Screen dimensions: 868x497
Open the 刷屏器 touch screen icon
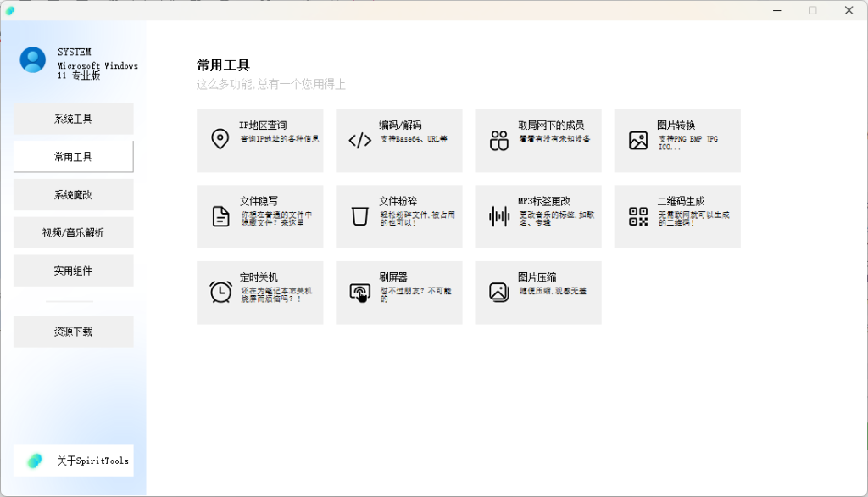coord(360,293)
